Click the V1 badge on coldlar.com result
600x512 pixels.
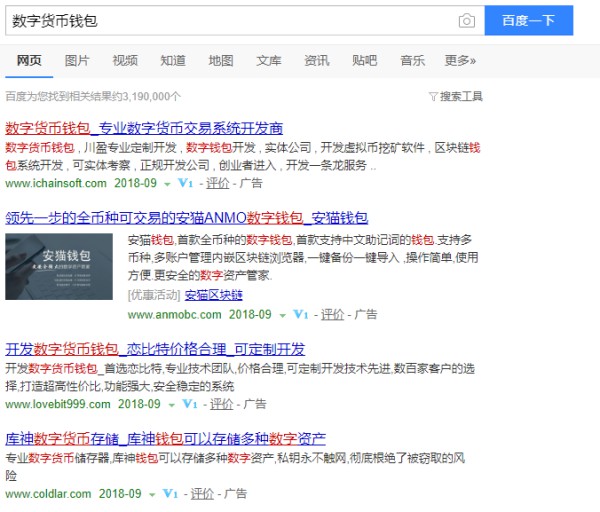tap(170, 494)
